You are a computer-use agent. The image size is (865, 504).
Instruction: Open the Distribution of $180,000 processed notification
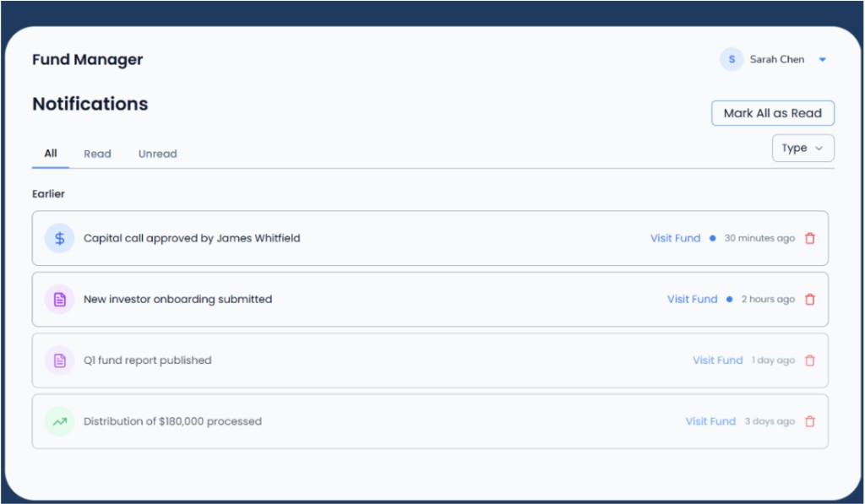pos(430,422)
